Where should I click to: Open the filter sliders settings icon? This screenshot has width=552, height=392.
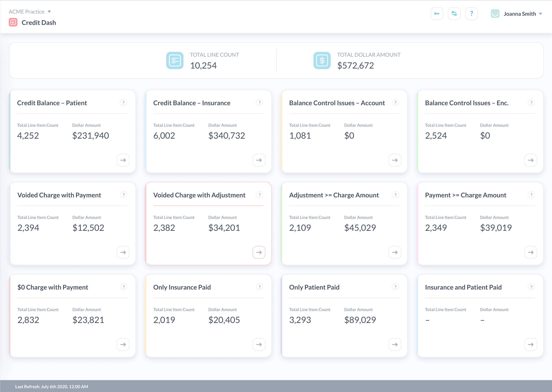[x=454, y=14]
